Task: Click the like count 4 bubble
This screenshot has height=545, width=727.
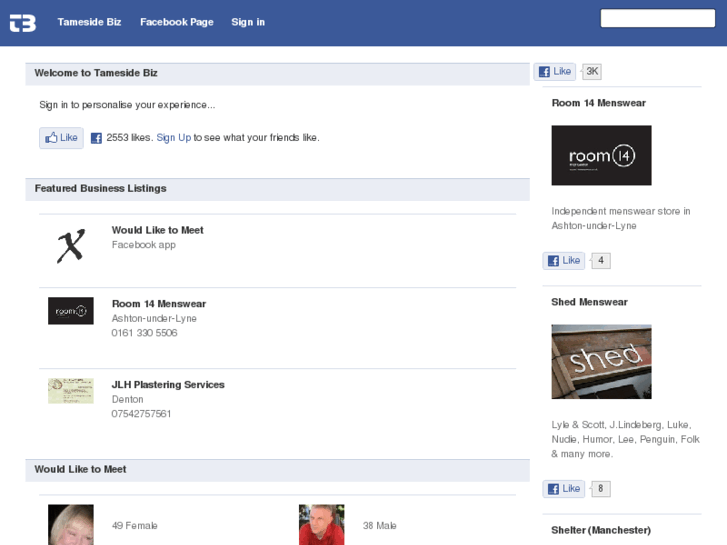Action: pyautogui.click(x=601, y=261)
